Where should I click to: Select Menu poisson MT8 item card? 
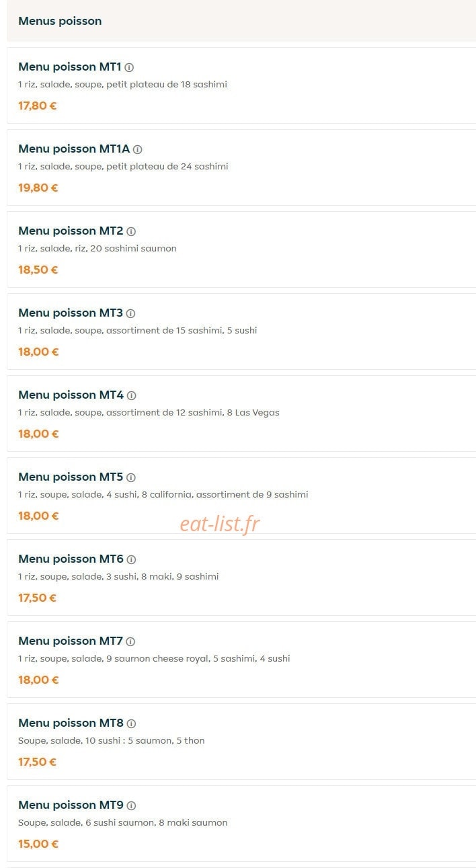click(241, 742)
